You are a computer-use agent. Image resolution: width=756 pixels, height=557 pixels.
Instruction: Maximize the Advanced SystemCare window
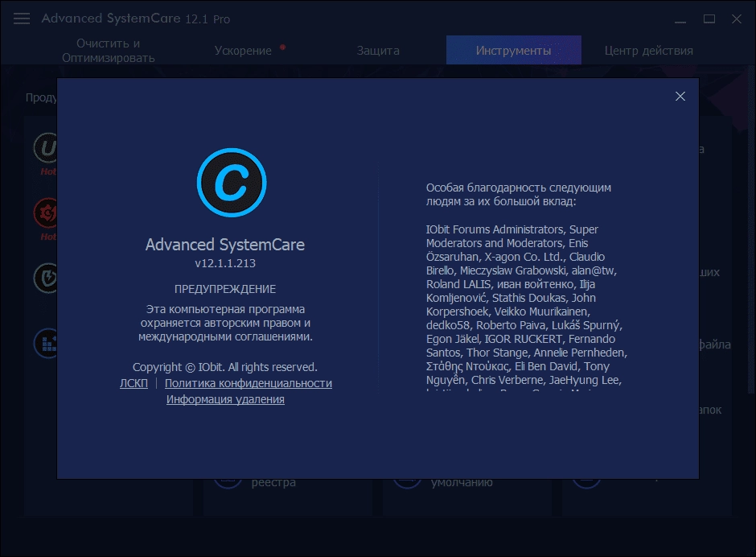pos(709,19)
